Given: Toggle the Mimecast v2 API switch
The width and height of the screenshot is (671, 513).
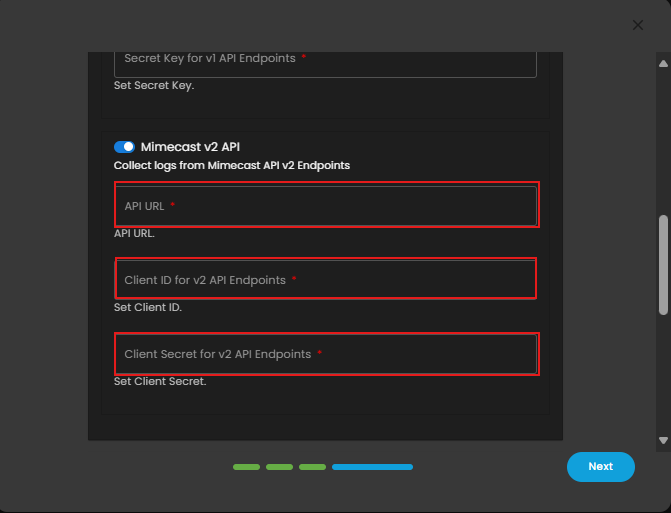Looking at the screenshot, I should point(125,147).
